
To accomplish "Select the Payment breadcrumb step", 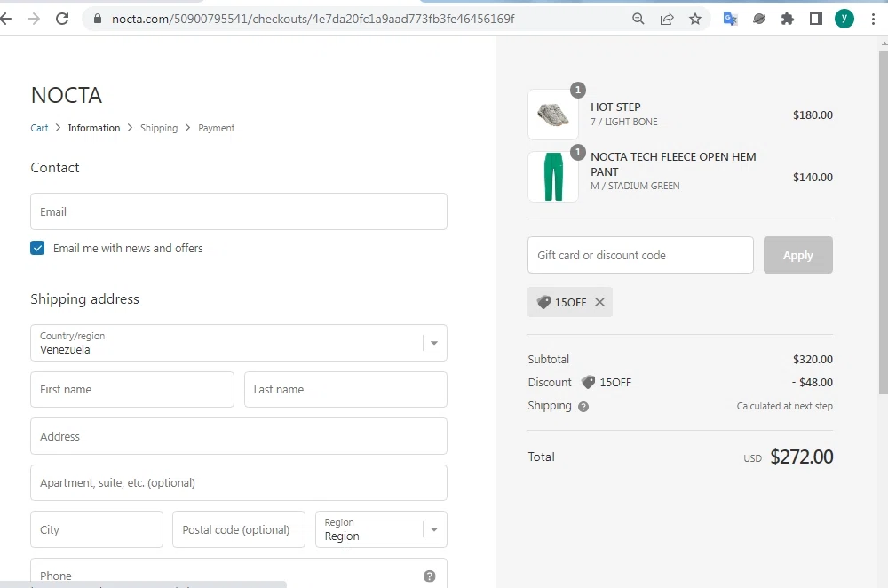I will (217, 128).
